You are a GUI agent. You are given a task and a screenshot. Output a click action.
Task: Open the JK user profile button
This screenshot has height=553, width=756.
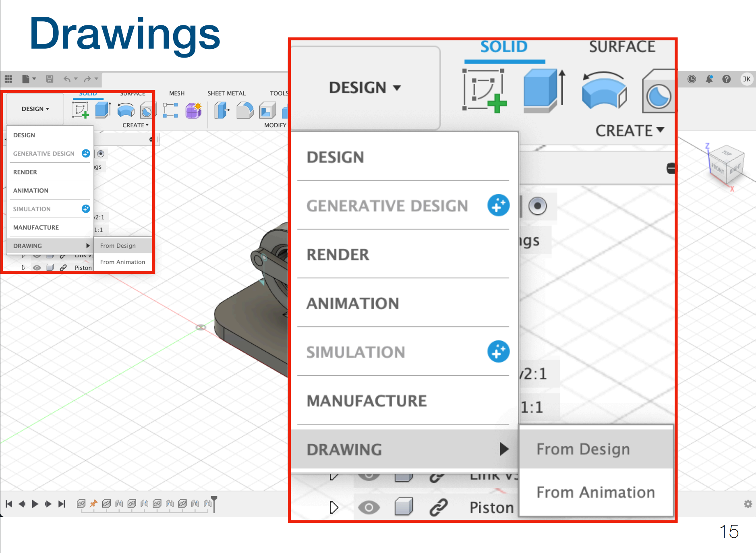pyautogui.click(x=746, y=79)
